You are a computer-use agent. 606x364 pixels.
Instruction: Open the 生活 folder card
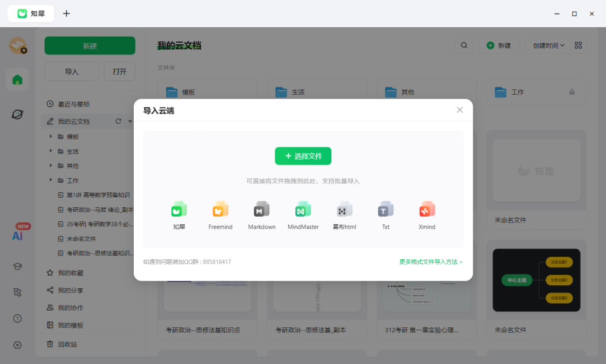(317, 92)
